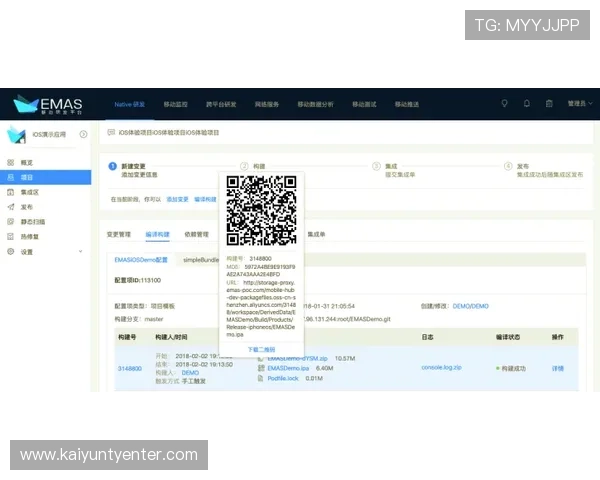Click the DEMO builder link in table row
600x480 pixels.
190,373
